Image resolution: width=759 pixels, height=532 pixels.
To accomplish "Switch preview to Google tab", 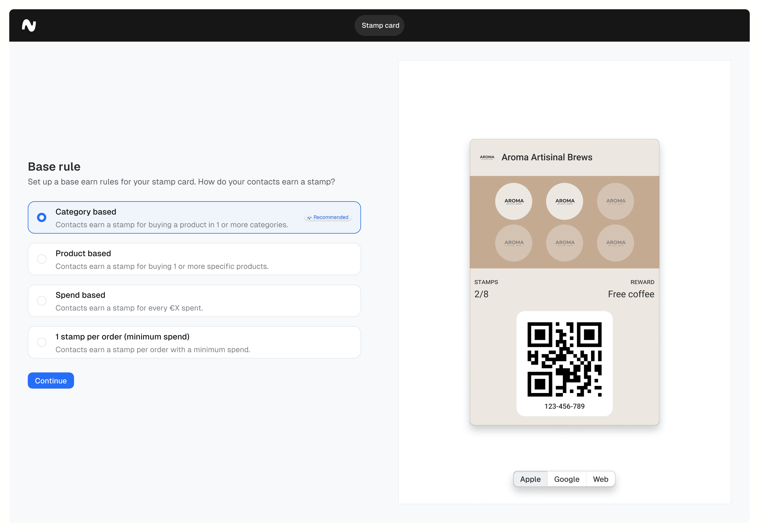I will [x=567, y=479].
